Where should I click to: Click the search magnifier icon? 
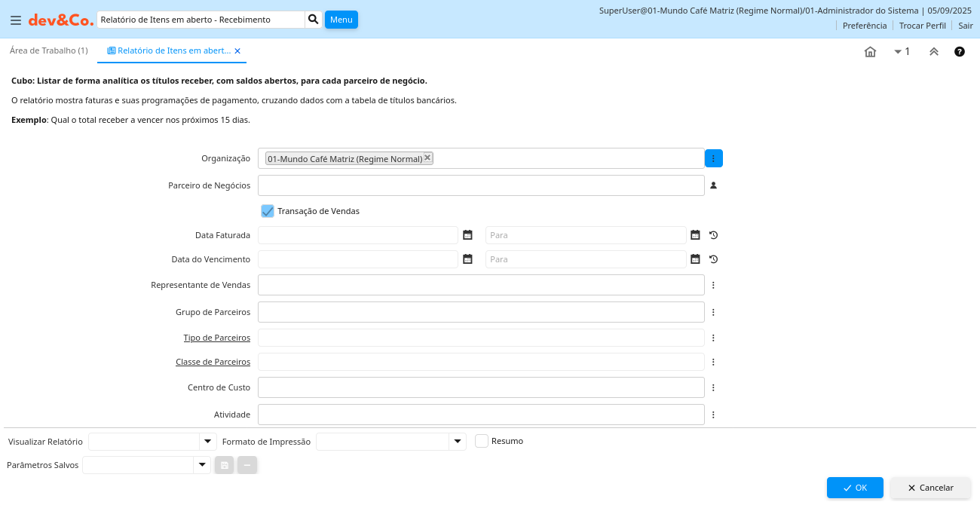[x=314, y=20]
